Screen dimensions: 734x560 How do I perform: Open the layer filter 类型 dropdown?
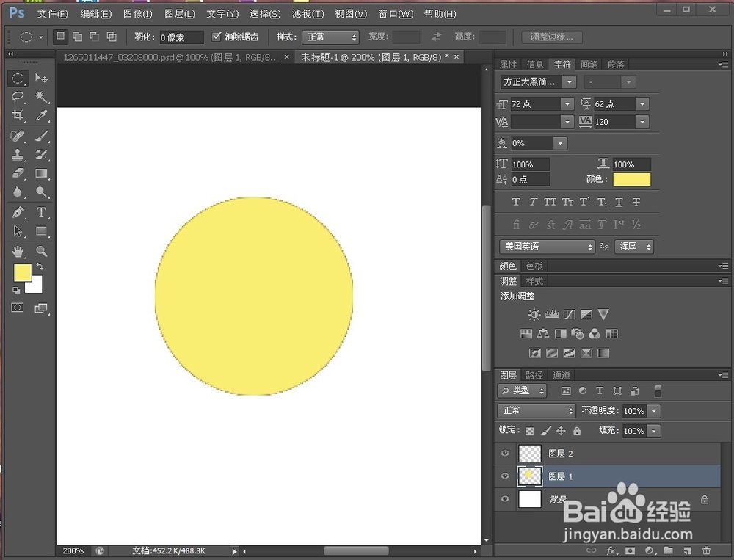point(522,390)
